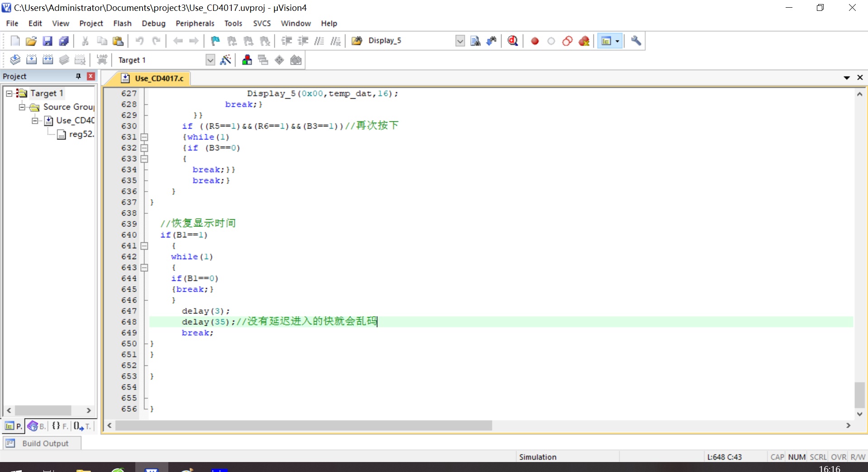Create a new file with the New icon
This screenshot has height=472, width=868.
tap(15, 41)
